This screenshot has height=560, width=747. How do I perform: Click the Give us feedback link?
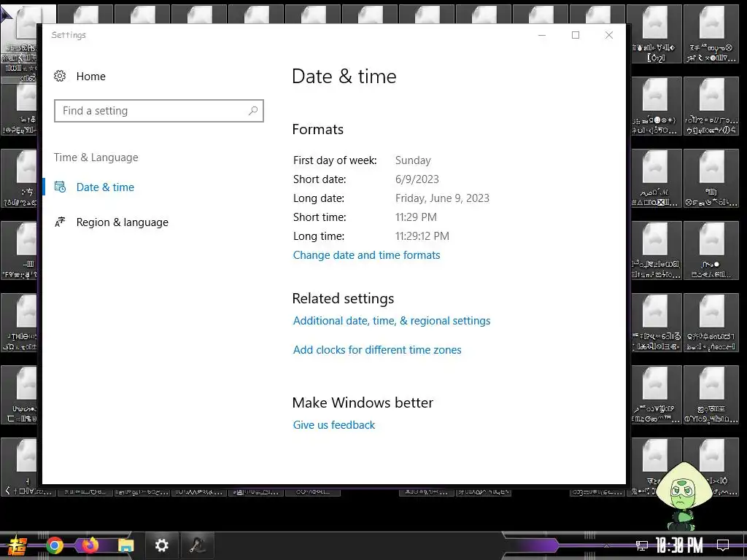pyautogui.click(x=333, y=425)
